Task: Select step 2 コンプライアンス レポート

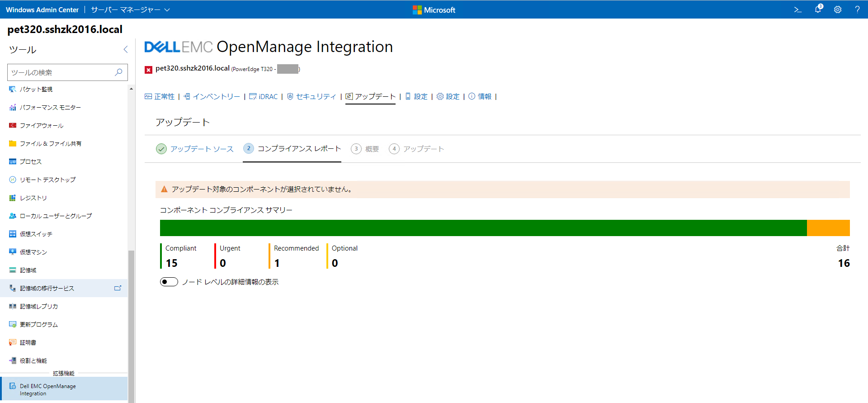Action: point(292,148)
